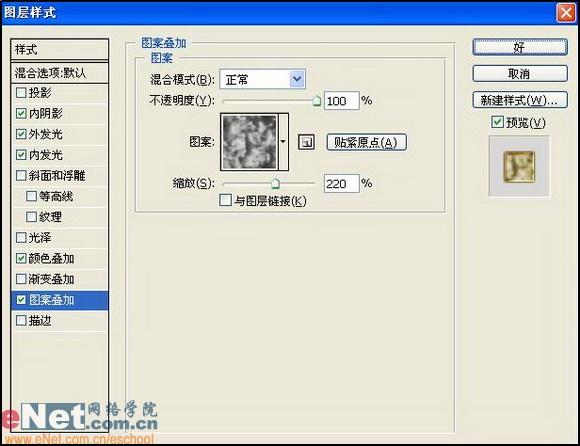Viewport: 580px width, 446px height.
Task: Click the 取消 cancel button
Action: pos(520,74)
